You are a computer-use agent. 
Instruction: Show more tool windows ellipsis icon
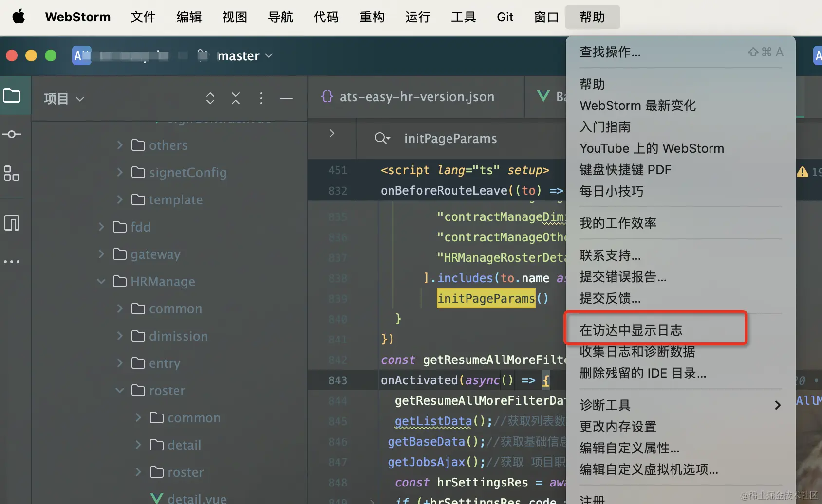12,262
